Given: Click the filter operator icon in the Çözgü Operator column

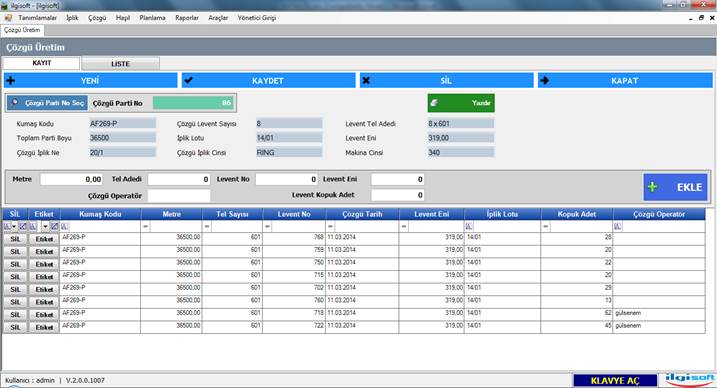Looking at the screenshot, I should [618, 226].
